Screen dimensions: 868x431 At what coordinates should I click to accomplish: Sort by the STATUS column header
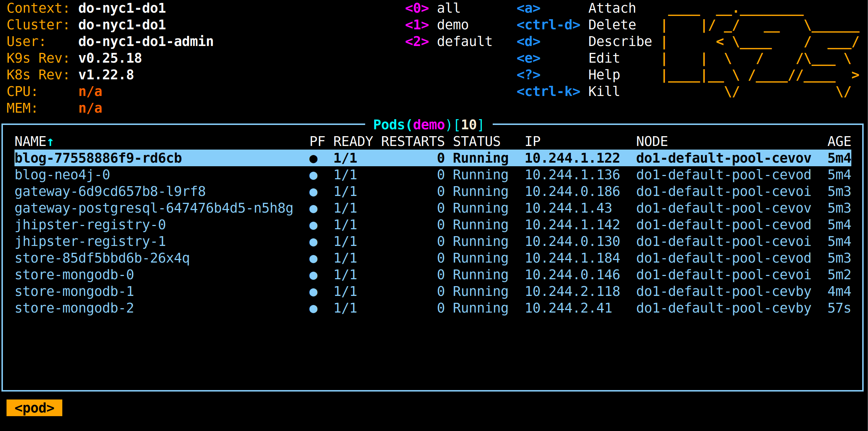[x=476, y=141]
